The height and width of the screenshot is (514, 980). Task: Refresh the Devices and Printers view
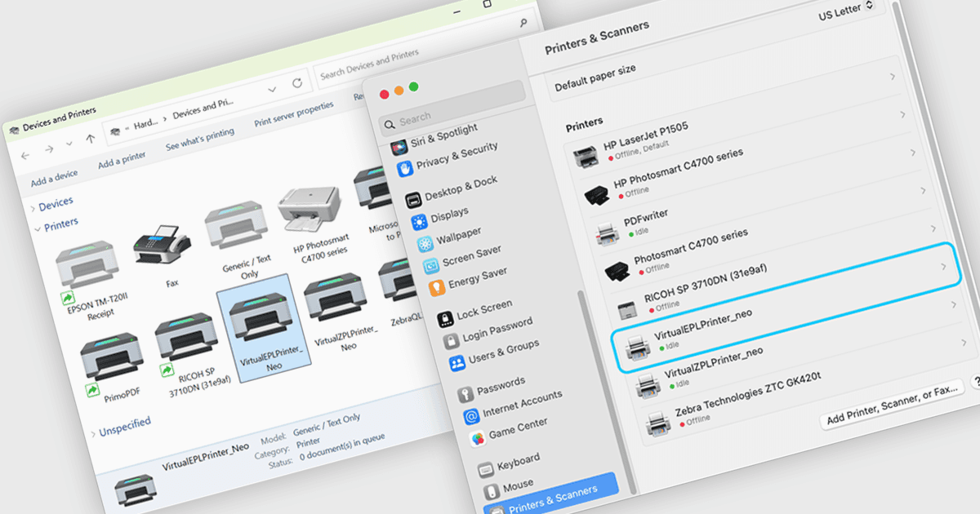click(297, 83)
